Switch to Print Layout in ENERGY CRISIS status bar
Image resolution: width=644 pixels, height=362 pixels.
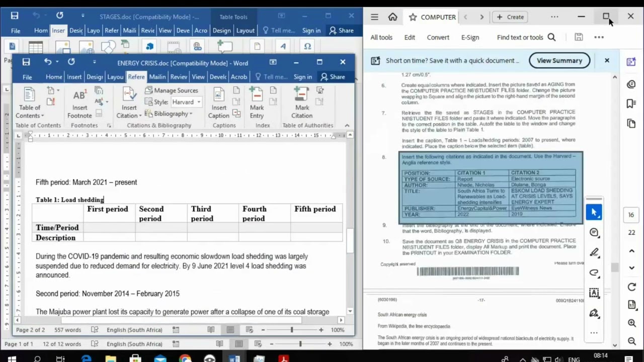230,330
